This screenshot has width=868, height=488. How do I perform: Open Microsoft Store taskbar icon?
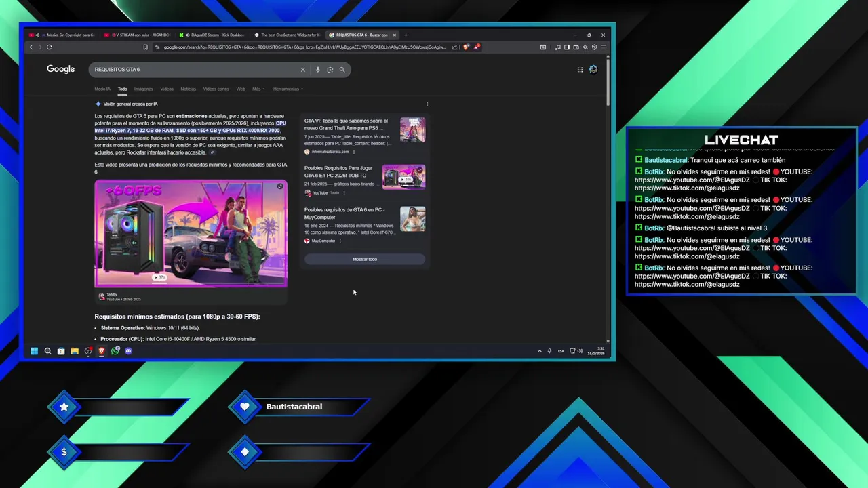61,351
